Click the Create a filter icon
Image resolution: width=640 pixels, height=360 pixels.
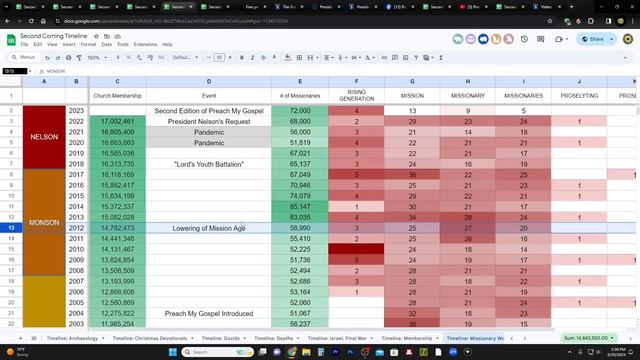[416, 58]
